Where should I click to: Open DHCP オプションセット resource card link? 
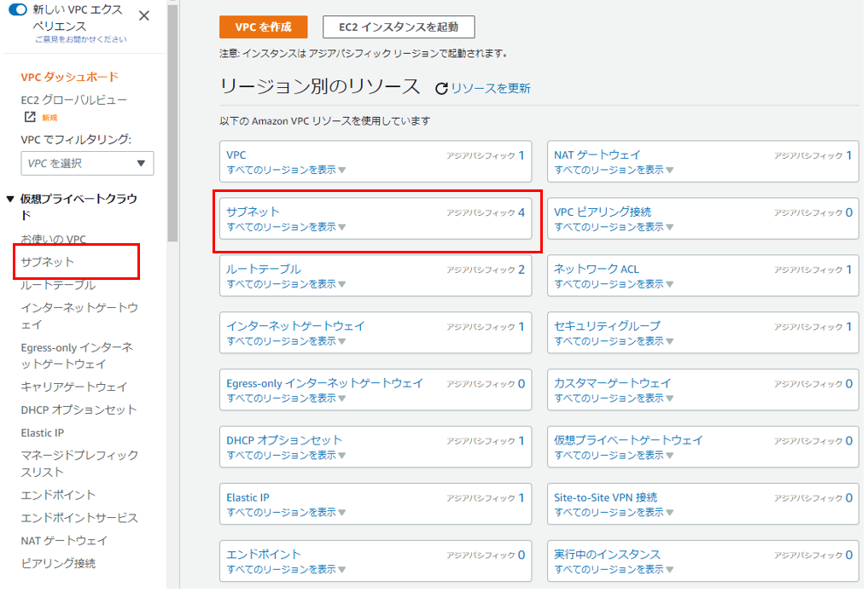coord(284,440)
